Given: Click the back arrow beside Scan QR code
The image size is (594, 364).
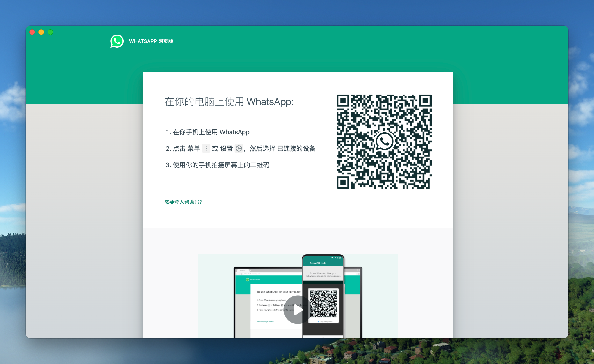Looking at the screenshot, I should tap(305, 263).
